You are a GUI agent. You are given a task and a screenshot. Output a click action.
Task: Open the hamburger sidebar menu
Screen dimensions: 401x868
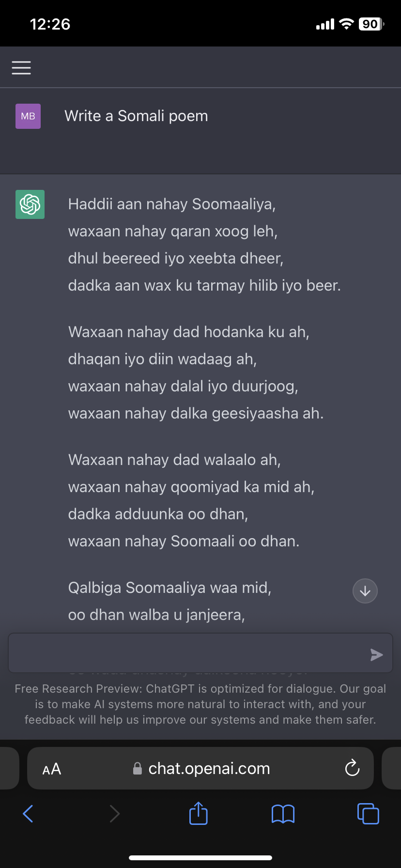(x=21, y=68)
